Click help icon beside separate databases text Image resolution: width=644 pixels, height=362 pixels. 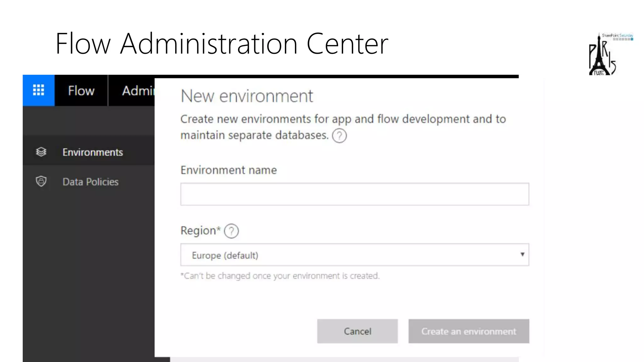point(339,136)
